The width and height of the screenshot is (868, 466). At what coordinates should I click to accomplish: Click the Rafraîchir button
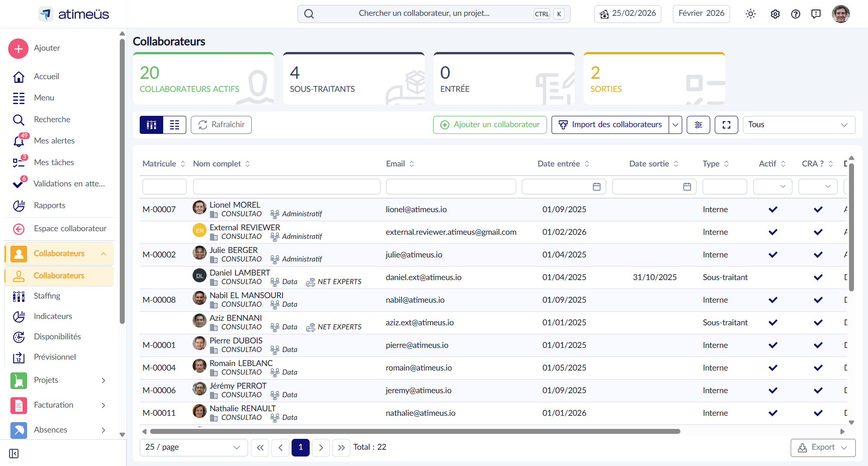pyautogui.click(x=222, y=125)
